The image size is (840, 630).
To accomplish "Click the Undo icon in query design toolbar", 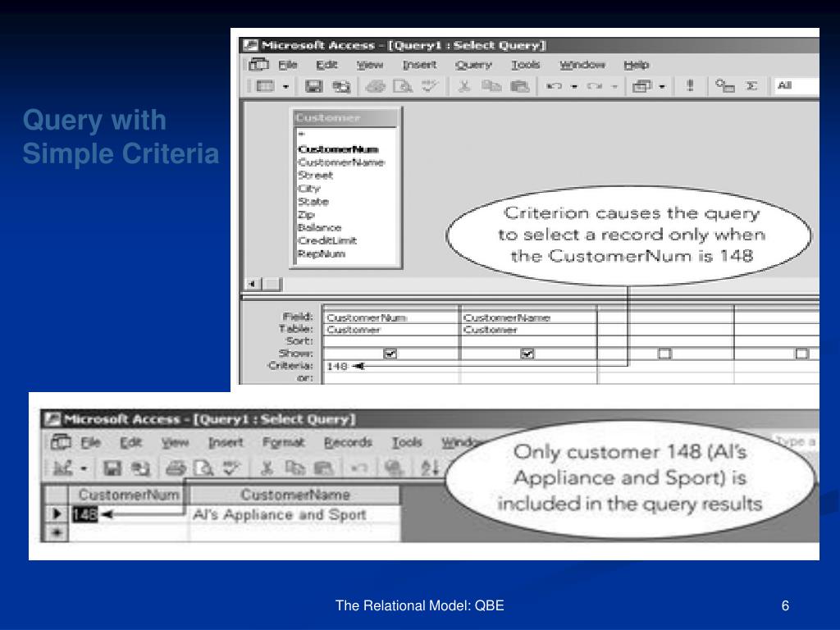I will 554,85.
